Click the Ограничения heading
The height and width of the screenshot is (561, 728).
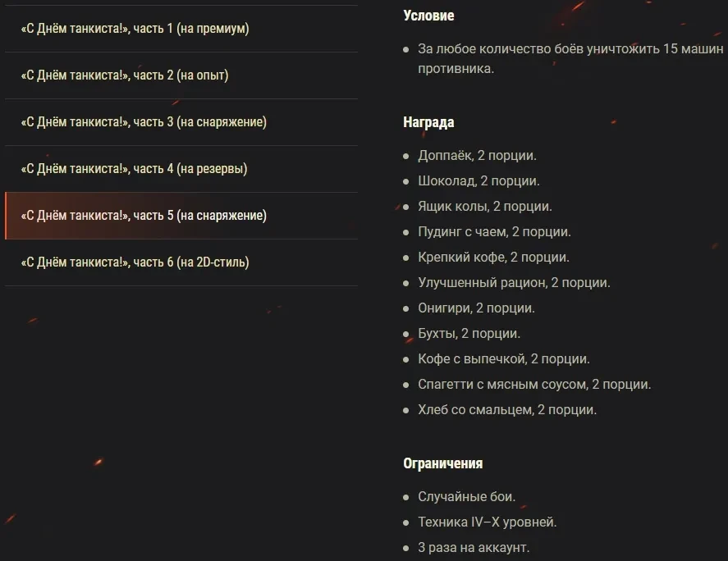(442, 463)
